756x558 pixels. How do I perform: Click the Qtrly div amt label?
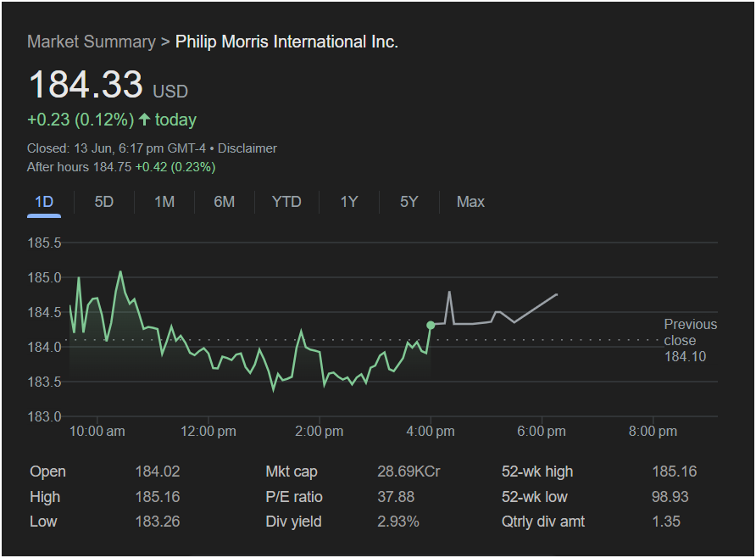[543, 522]
